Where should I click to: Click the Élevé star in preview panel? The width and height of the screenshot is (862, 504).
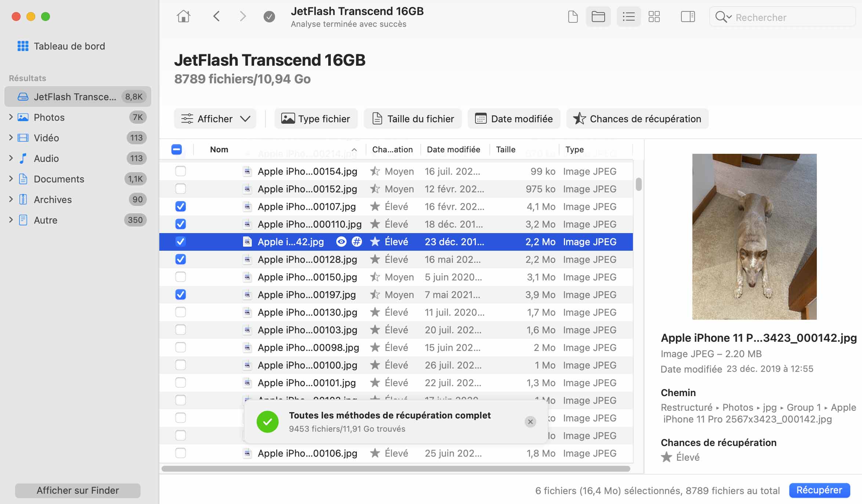click(x=666, y=457)
